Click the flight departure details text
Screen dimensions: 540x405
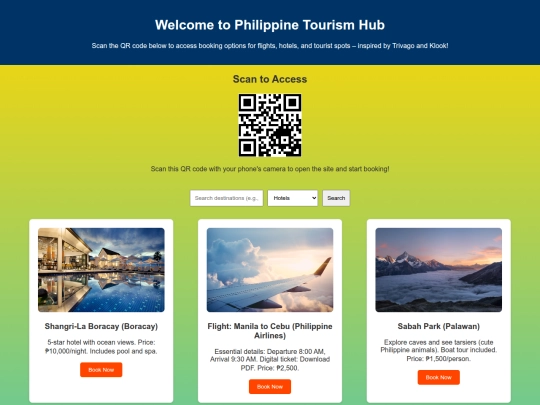pos(270,360)
